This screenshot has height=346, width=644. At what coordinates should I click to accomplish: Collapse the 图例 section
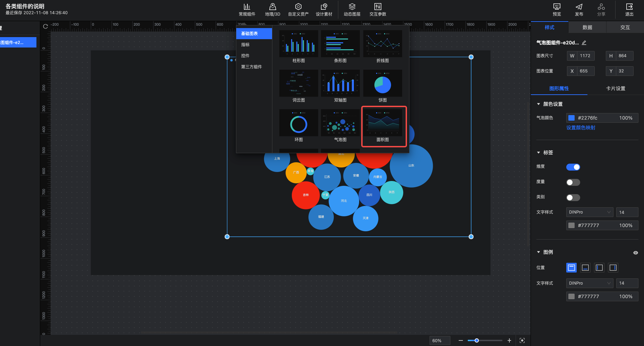(539, 252)
